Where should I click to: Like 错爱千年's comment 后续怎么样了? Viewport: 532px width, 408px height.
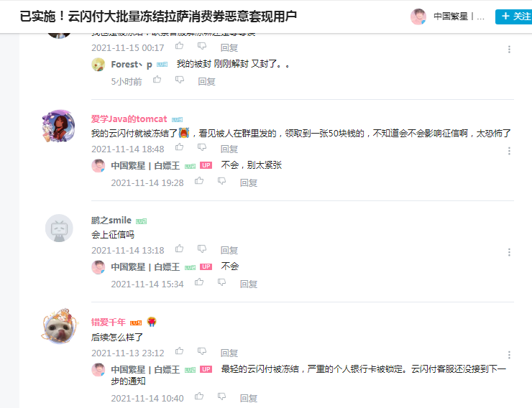(180, 351)
